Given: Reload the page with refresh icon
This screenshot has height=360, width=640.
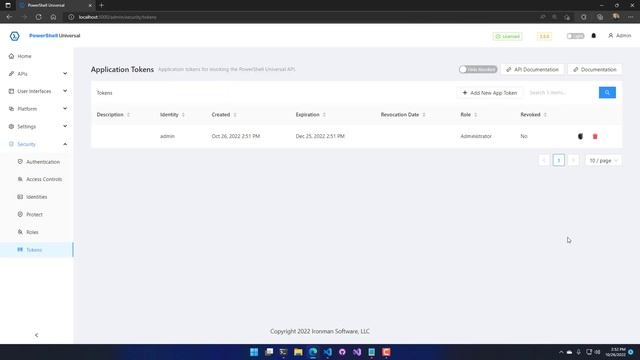Looking at the screenshot, I should pyautogui.click(x=38, y=17).
